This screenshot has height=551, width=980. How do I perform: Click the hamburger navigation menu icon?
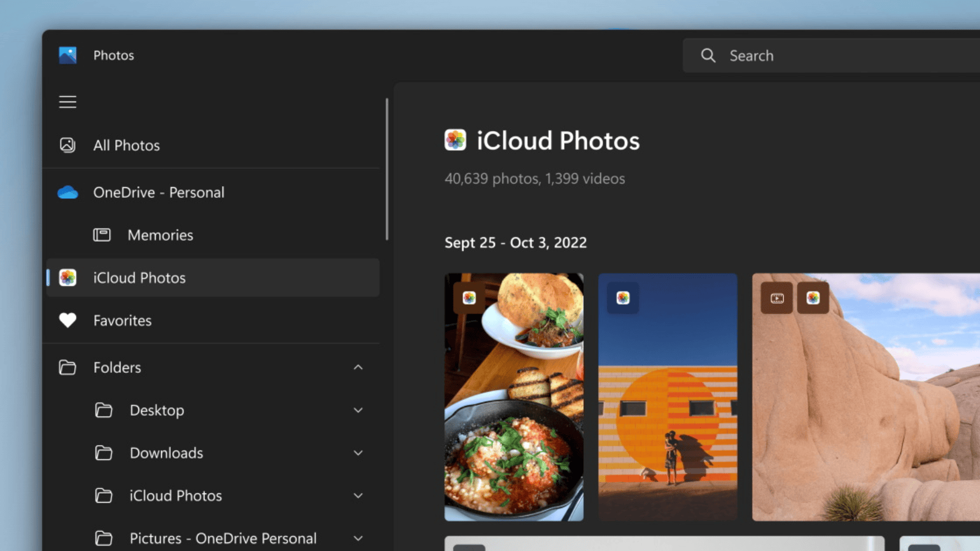tap(67, 102)
